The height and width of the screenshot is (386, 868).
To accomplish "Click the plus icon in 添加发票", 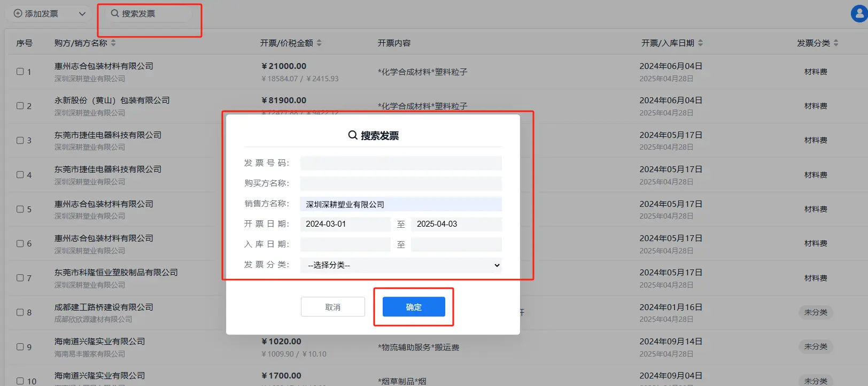I will pyautogui.click(x=18, y=13).
